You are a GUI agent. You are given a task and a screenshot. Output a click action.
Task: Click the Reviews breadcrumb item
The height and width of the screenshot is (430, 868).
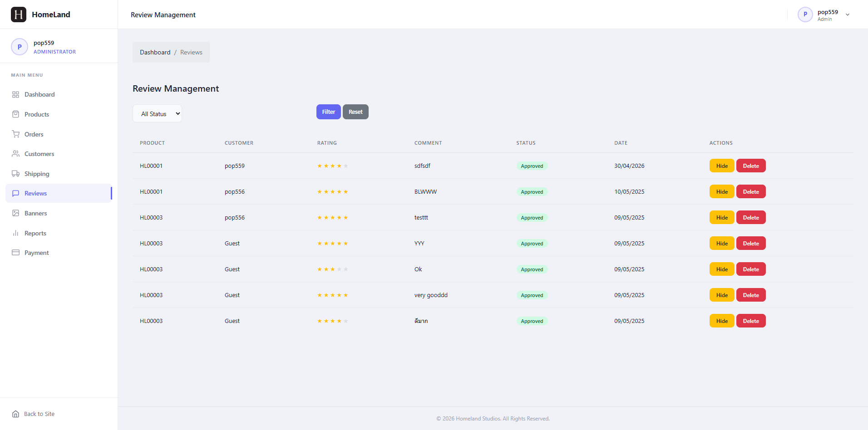(191, 52)
